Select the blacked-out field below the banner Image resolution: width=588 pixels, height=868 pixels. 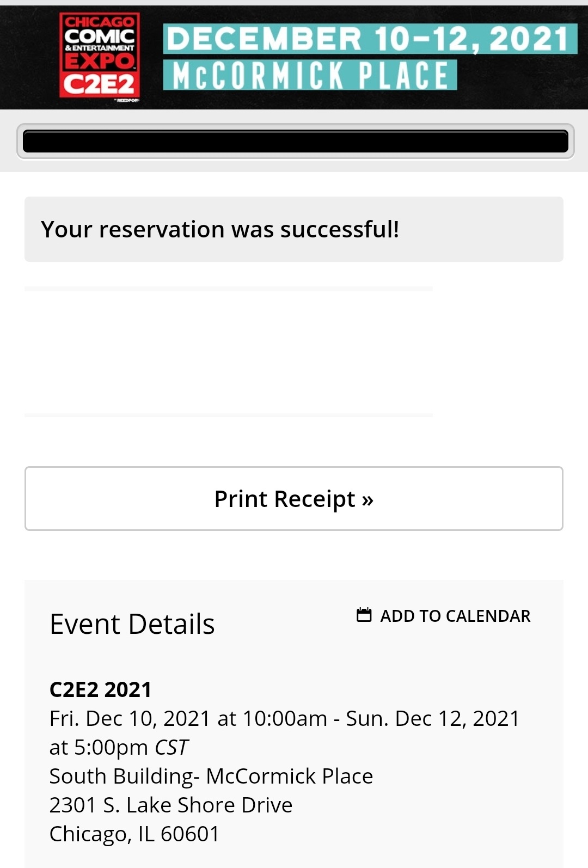(x=296, y=142)
